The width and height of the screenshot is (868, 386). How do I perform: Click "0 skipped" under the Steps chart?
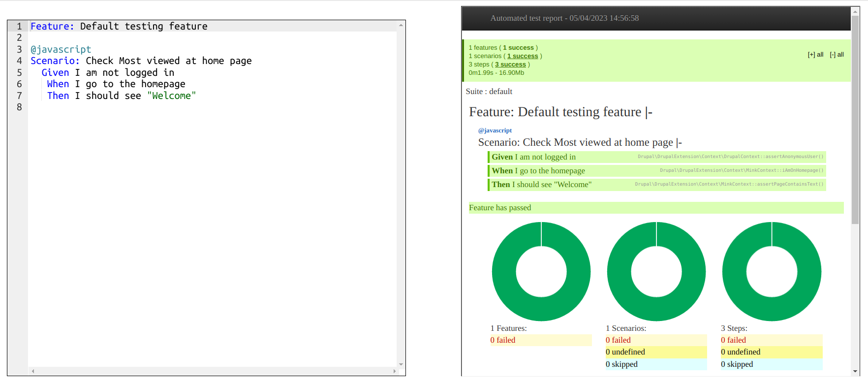click(772, 364)
